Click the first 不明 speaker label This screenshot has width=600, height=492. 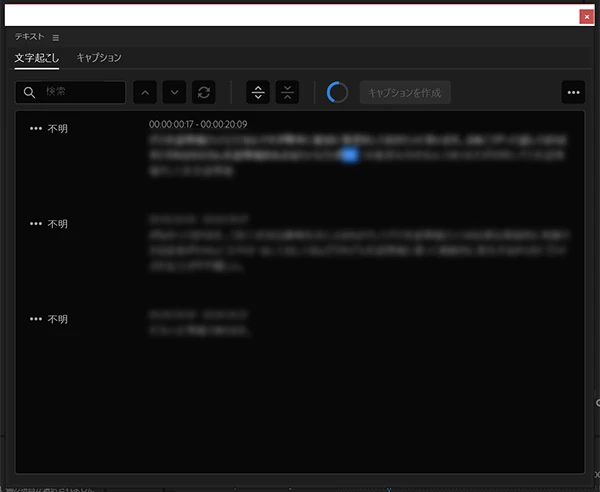click(x=57, y=129)
